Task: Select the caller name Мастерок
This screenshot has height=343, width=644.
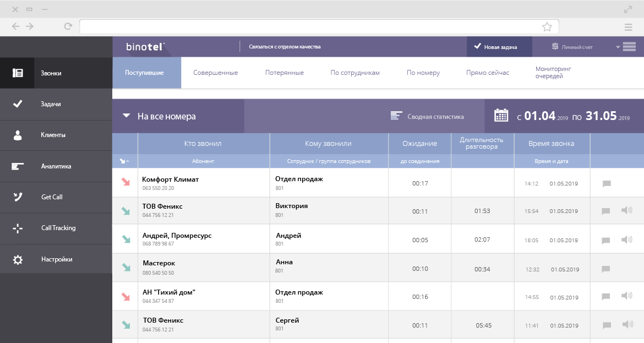Action: (159, 263)
